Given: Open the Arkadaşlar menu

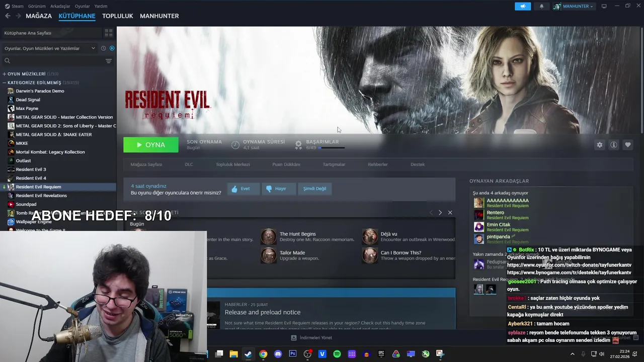Looking at the screenshot, I should pos(60,6).
